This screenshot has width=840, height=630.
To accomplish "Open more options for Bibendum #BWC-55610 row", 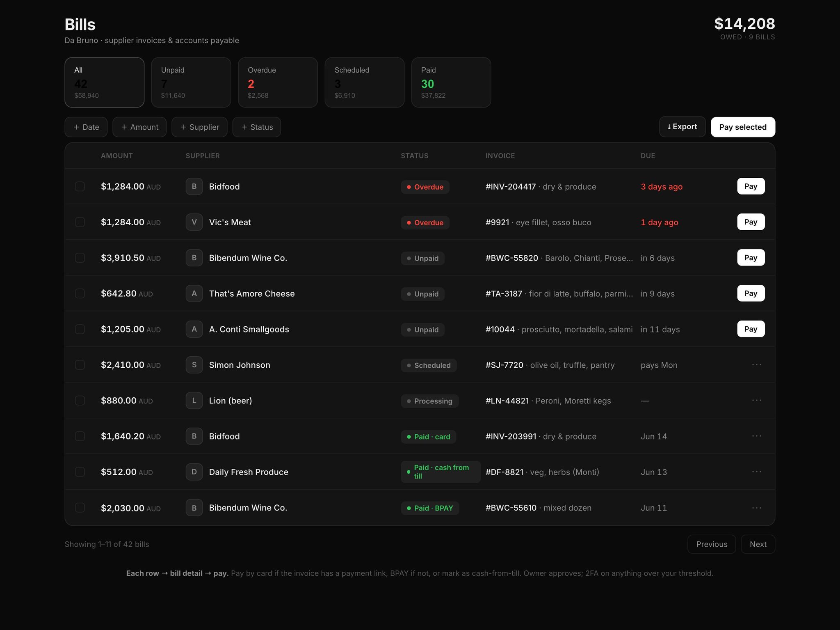I will (x=757, y=508).
